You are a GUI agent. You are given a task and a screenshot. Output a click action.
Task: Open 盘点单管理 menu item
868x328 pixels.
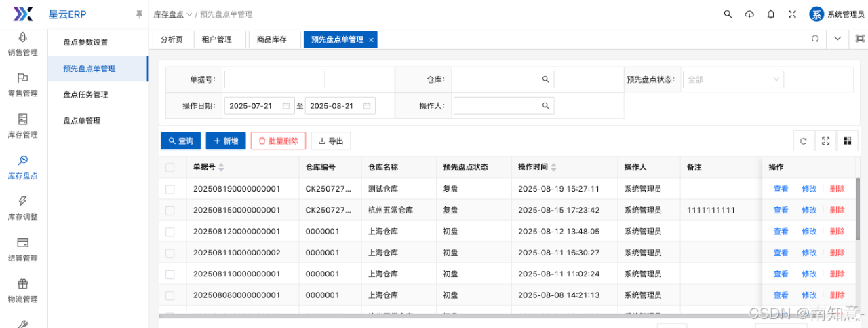[x=98, y=121]
